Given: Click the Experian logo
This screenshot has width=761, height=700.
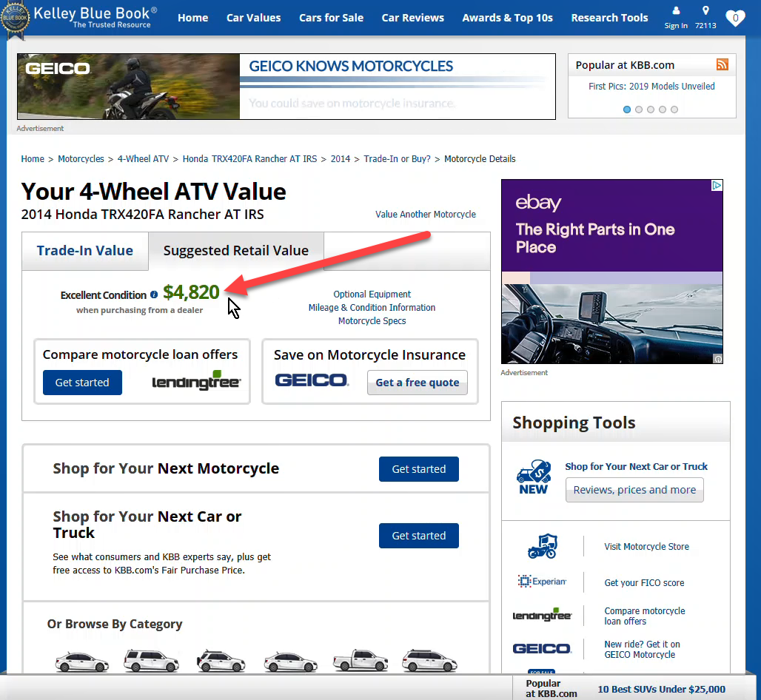Looking at the screenshot, I should click(542, 581).
